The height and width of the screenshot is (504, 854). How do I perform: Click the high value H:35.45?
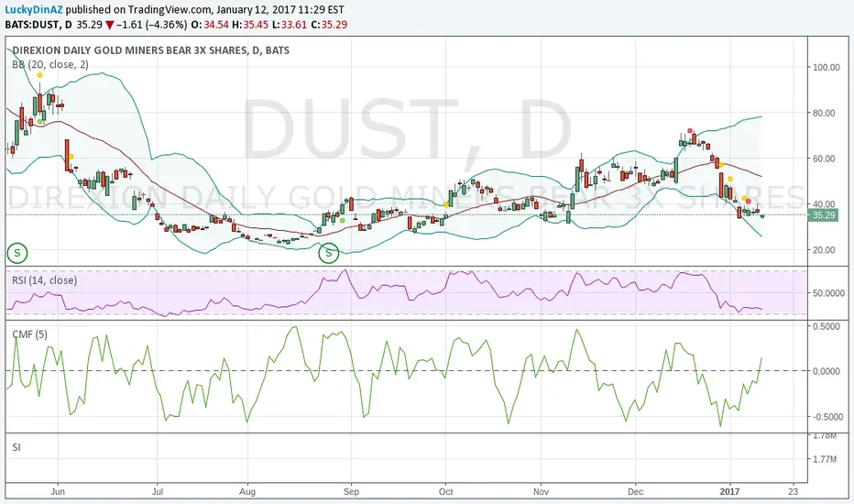point(251,25)
